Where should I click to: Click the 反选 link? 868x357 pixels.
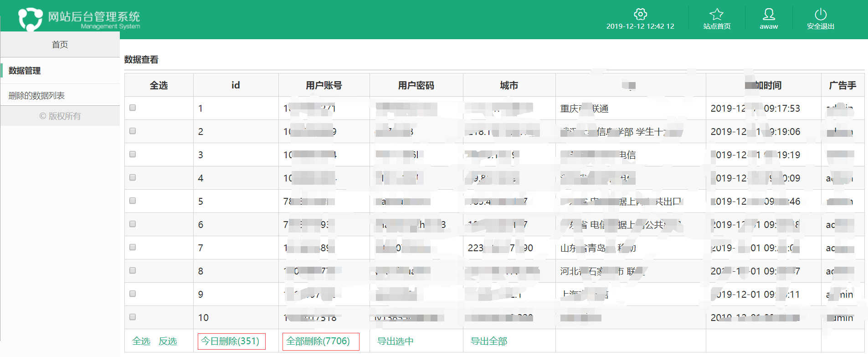(168, 341)
